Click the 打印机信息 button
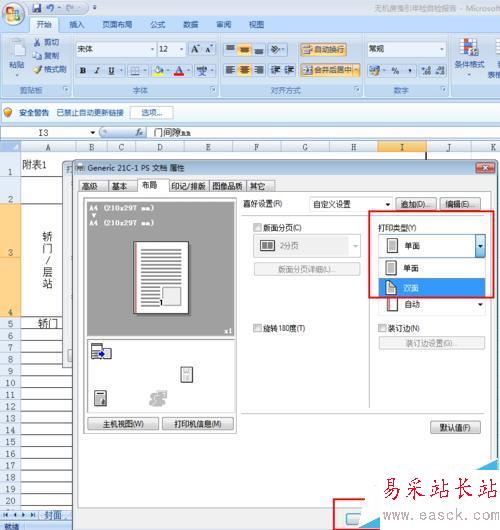Viewport: 500px width, 530px height. (198, 424)
